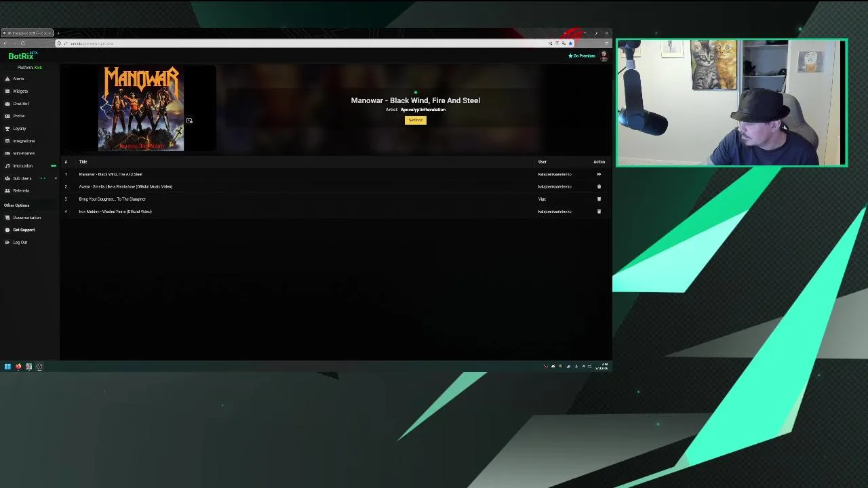Open the Alerts sidebar section
Screen dimensions: 868x488
coord(18,79)
